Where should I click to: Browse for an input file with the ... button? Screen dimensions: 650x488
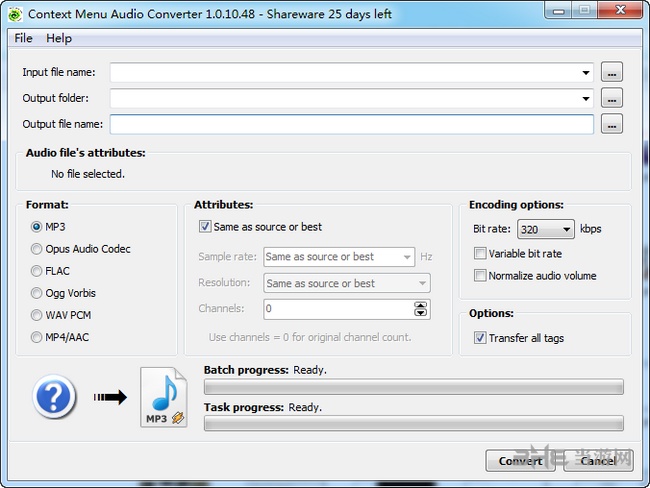click(x=612, y=73)
